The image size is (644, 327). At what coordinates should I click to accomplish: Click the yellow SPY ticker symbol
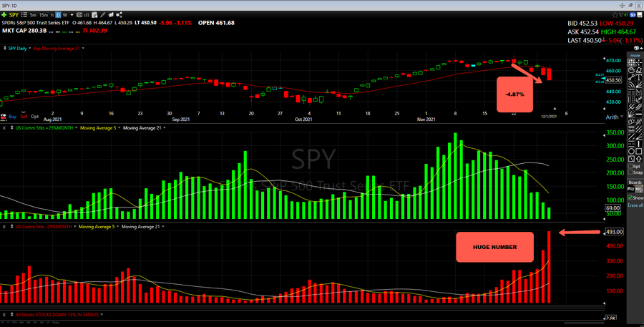click(x=14, y=15)
